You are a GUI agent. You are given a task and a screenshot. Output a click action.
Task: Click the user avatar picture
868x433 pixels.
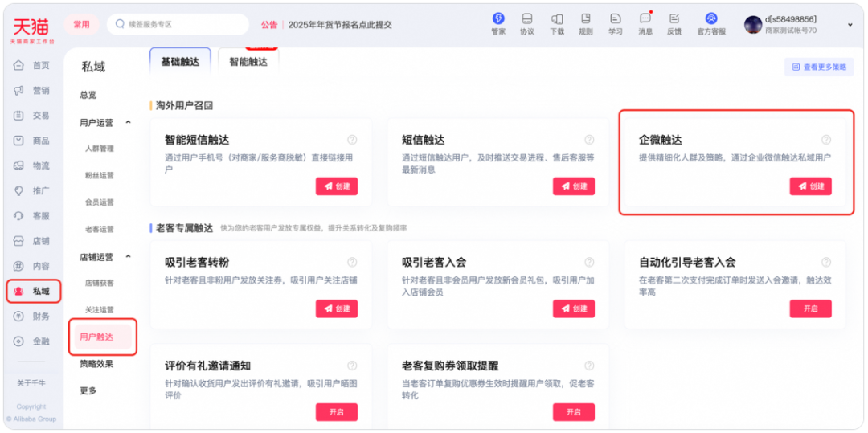click(753, 24)
